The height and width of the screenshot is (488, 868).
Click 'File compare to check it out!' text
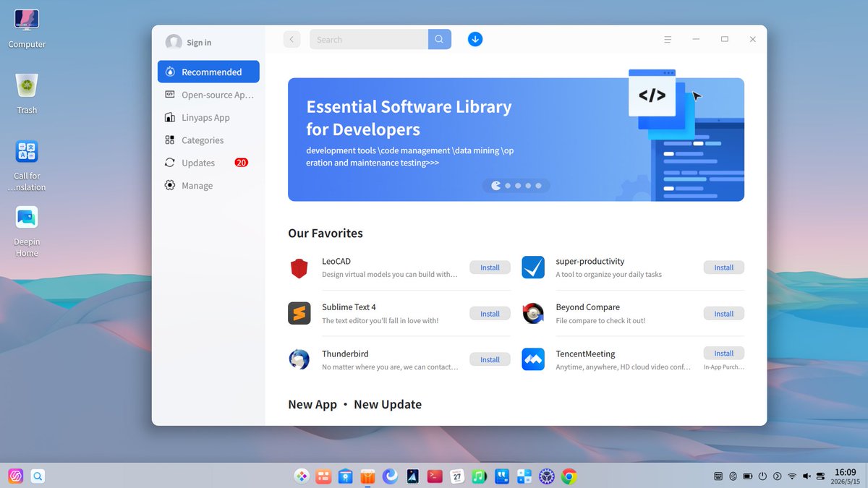click(600, 321)
